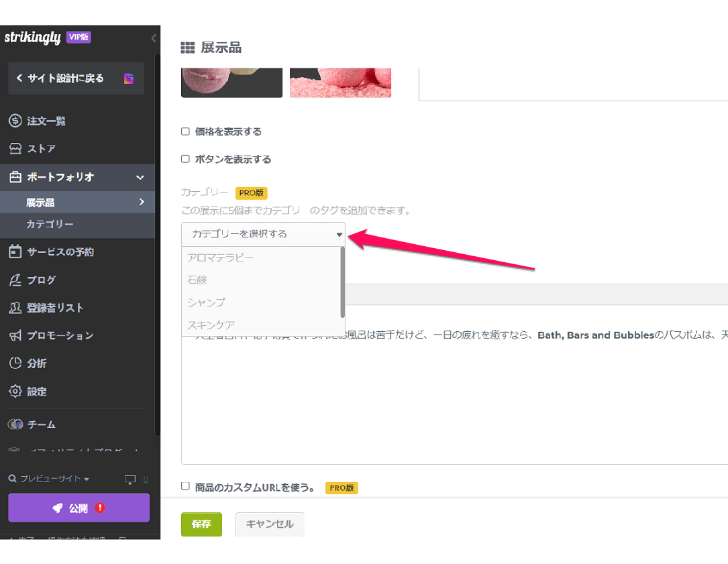This screenshot has height=564, width=728.
Task: Check 商品のカスタムURLを使う option
Action: (x=185, y=486)
